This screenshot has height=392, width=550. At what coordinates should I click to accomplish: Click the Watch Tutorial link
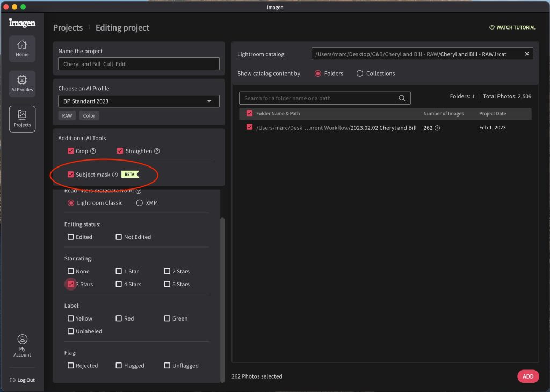click(x=512, y=27)
